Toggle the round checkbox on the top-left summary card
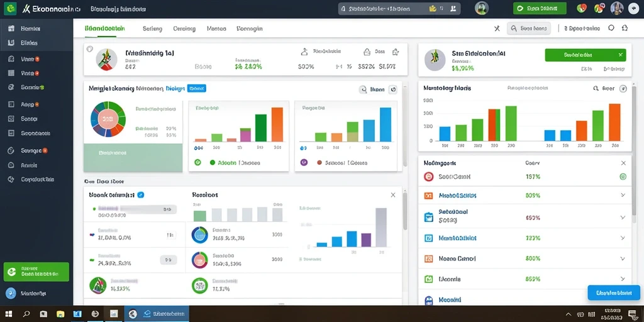The height and width of the screenshot is (322, 644). click(90, 49)
